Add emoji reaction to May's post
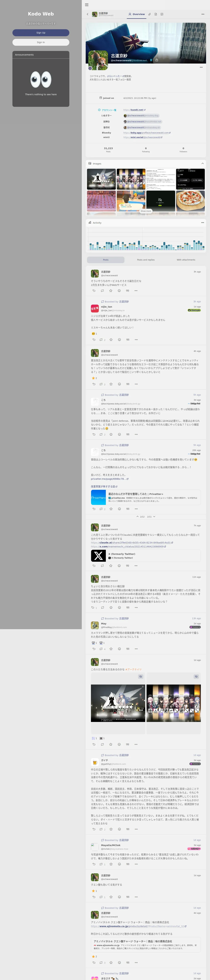Image resolution: width=210 pixels, height=980 pixels. pyautogui.click(x=119, y=649)
